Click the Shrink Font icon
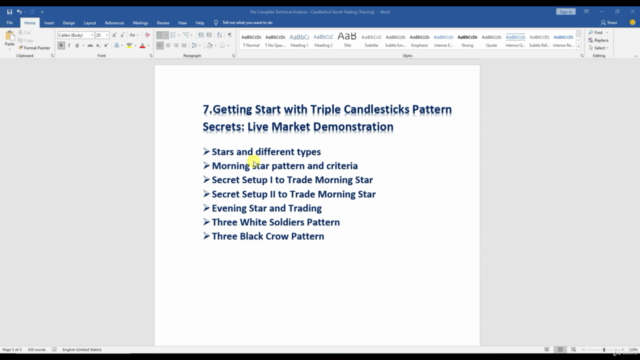 click(x=122, y=35)
